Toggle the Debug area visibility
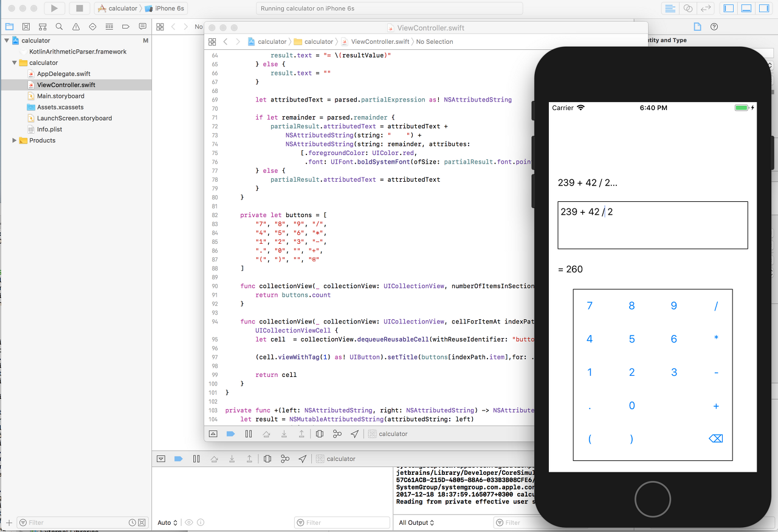The height and width of the screenshot is (532, 778). point(746,9)
